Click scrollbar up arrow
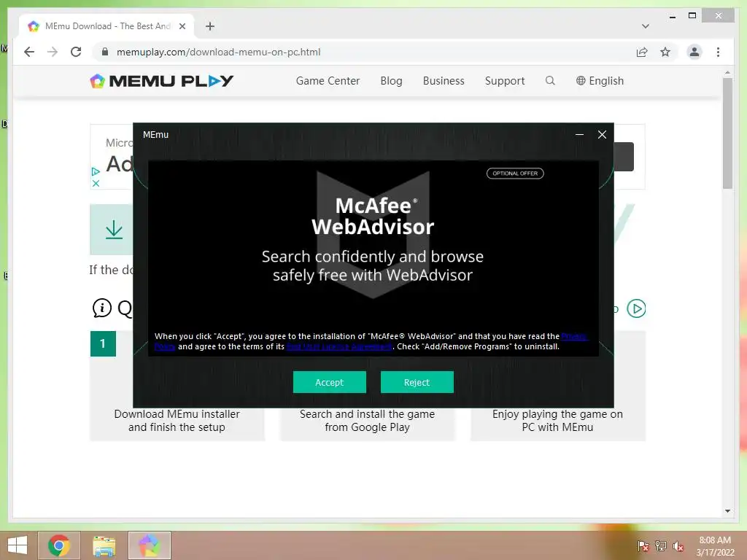 (x=727, y=73)
